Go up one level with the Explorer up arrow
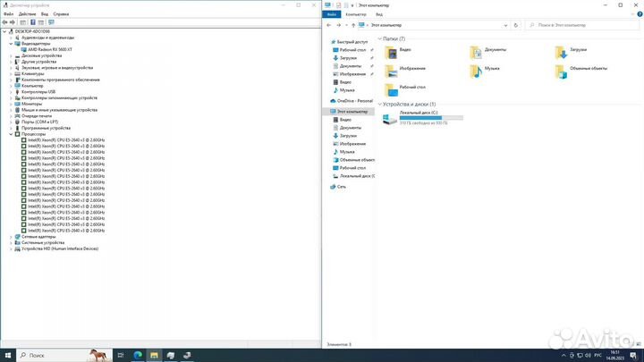This screenshot has width=644, height=362. pos(353,25)
